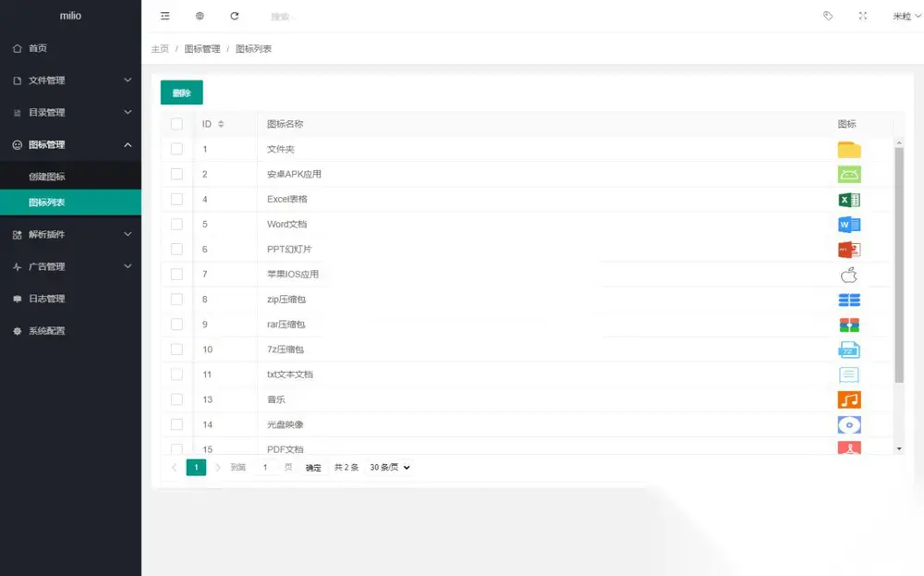Open the 米粒 user dropdown
Image resolution: width=924 pixels, height=576 pixels.
click(x=906, y=16)
